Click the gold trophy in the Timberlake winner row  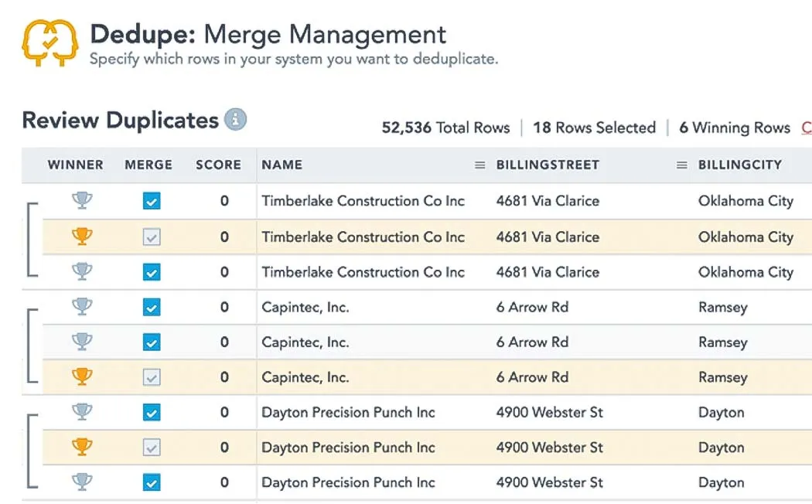coord(82,237)
